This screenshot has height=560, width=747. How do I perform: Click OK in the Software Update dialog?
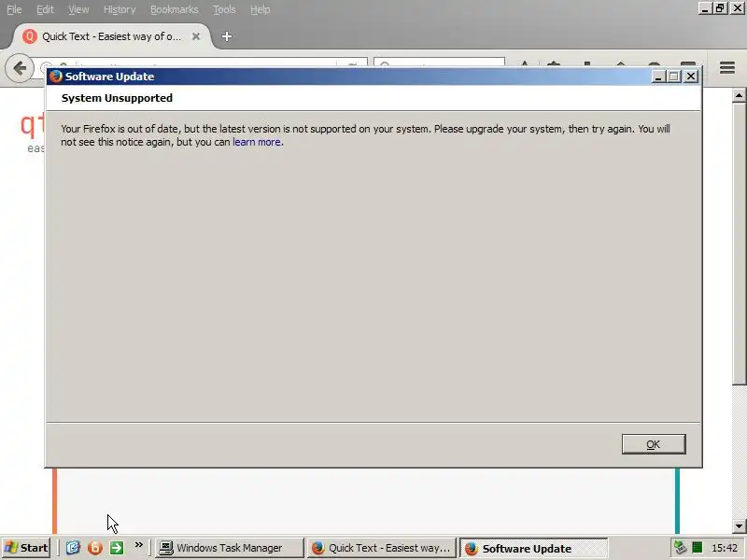(x=653, y=444)
